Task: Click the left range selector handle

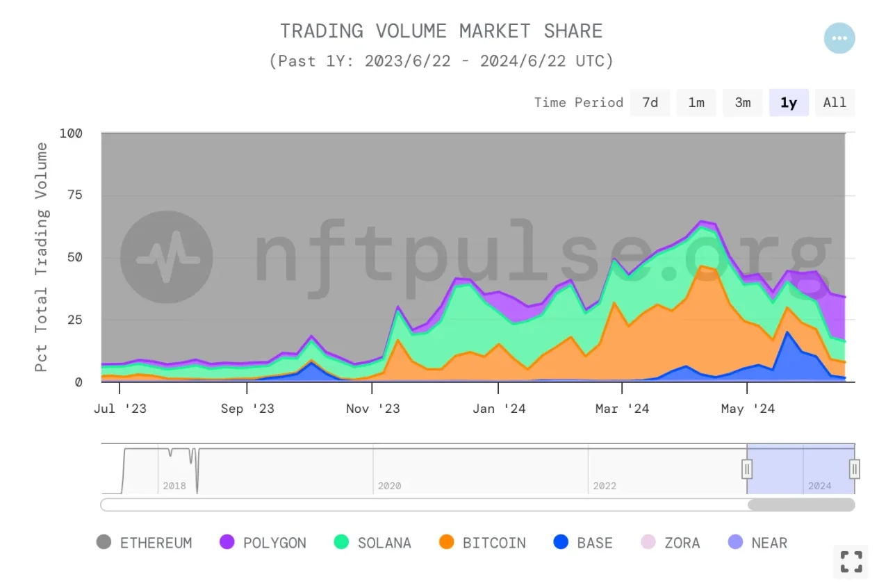Action: (x=747, y=469)
